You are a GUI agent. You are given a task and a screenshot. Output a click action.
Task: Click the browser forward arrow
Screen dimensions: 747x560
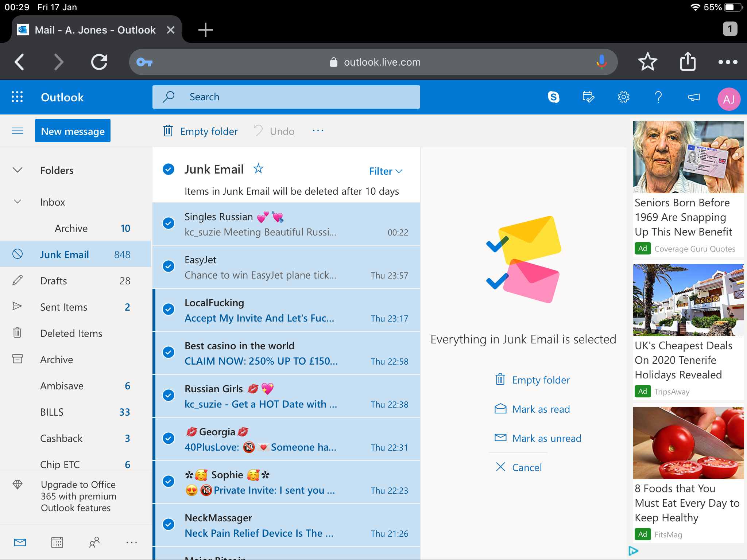[59, 62]
